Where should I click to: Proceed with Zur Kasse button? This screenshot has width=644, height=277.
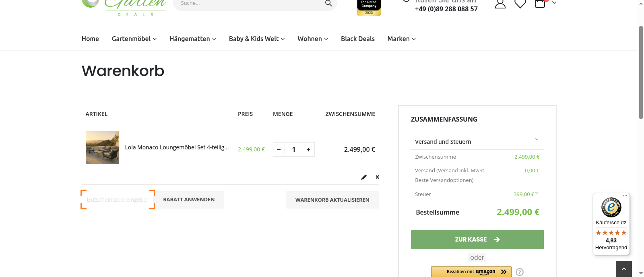(x=477, y=240)
